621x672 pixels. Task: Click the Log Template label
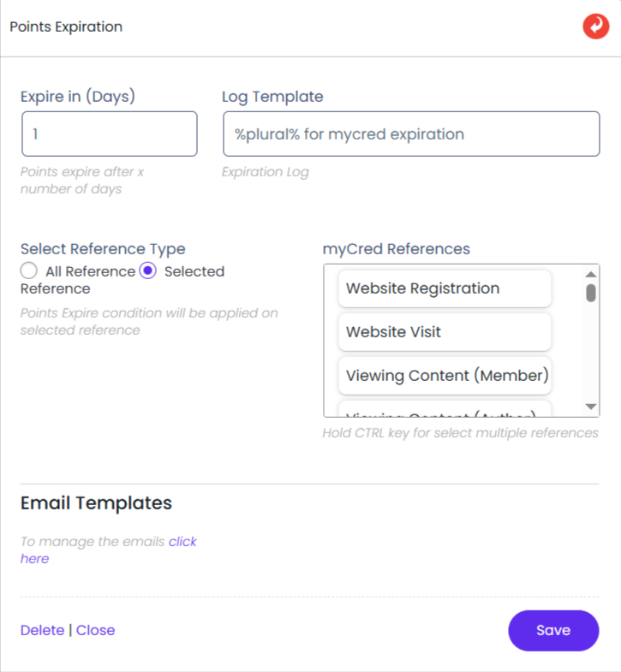tap(272, 97)
